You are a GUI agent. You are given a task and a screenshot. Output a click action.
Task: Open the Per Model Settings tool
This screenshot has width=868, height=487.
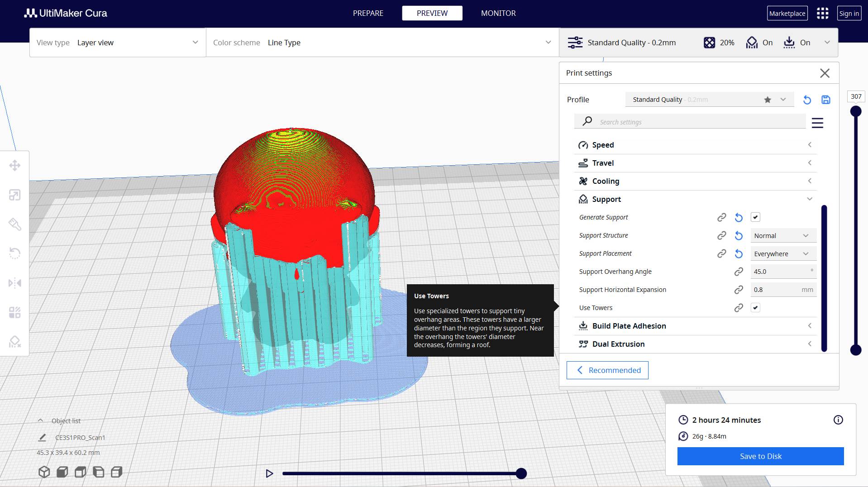click(14, 312)
